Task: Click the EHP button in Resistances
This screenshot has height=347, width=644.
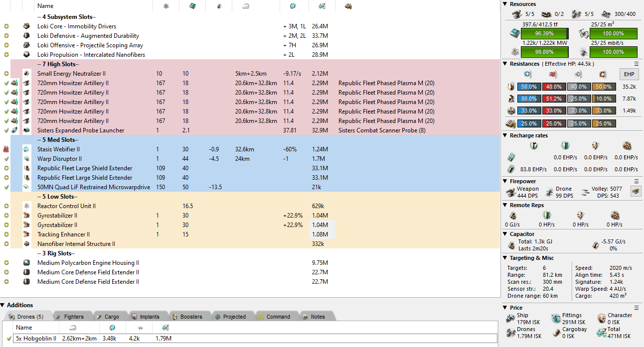Action: (x=629, y=74)
